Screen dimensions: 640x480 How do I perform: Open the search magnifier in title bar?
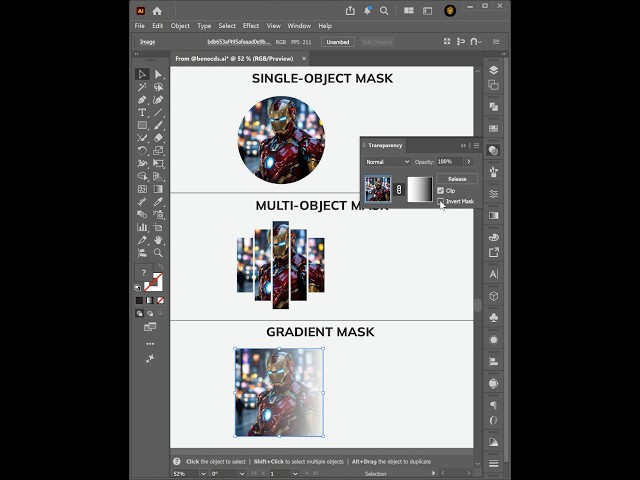[384, 11]
